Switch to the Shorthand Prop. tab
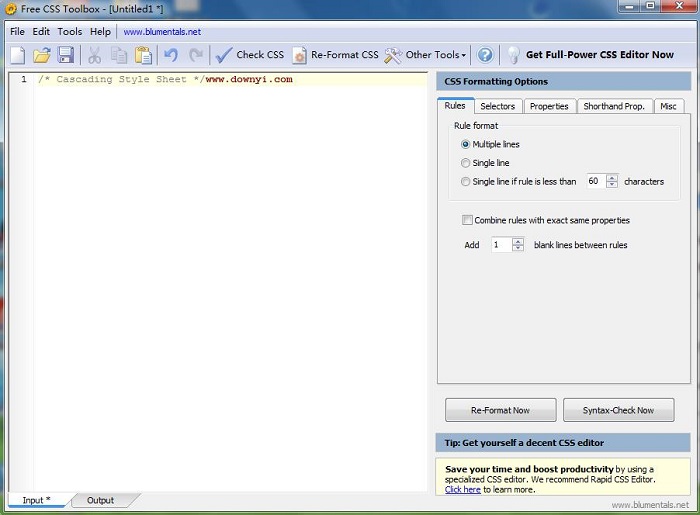700x515 pixels. (x=614, y=106)
